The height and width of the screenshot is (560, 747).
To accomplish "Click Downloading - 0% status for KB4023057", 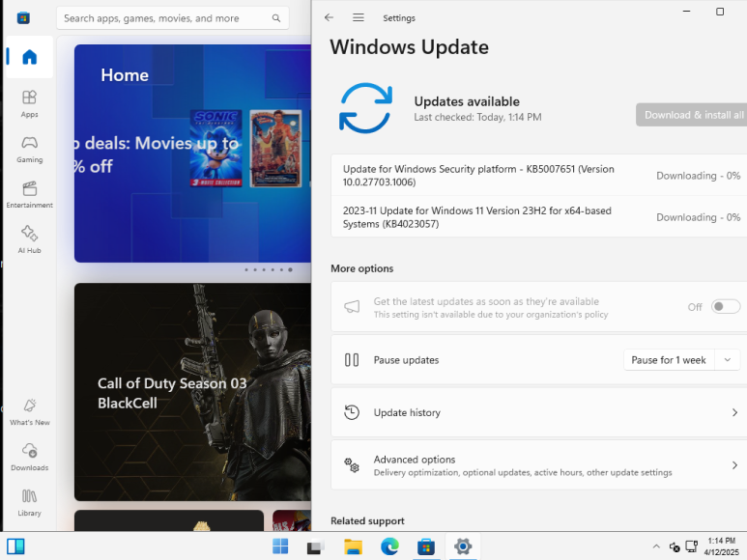I will [698, 217].
